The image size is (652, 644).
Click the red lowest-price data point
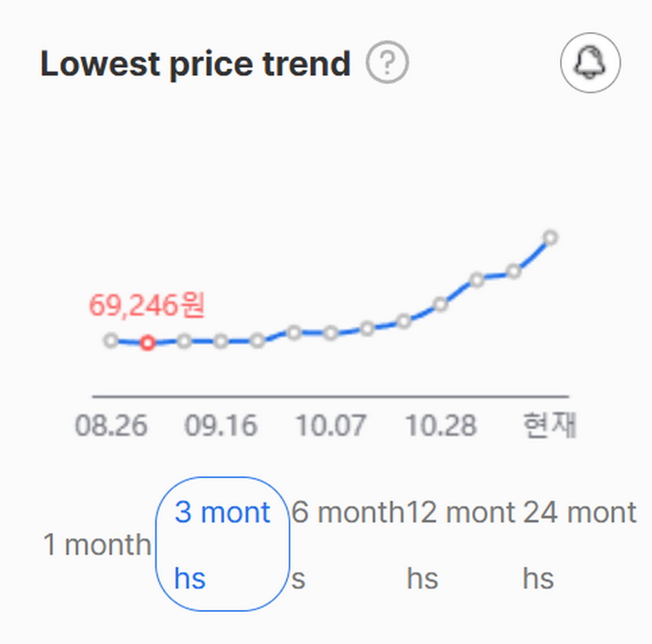point(148,343)
